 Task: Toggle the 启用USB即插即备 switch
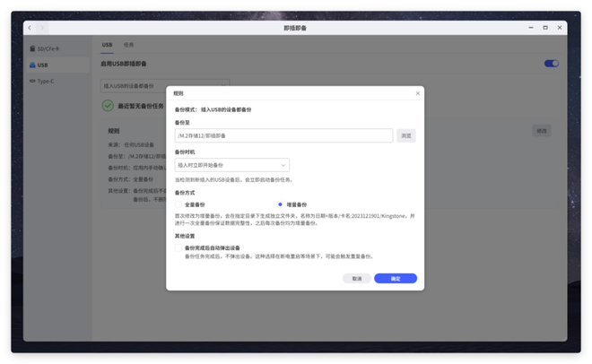(551, 64)
